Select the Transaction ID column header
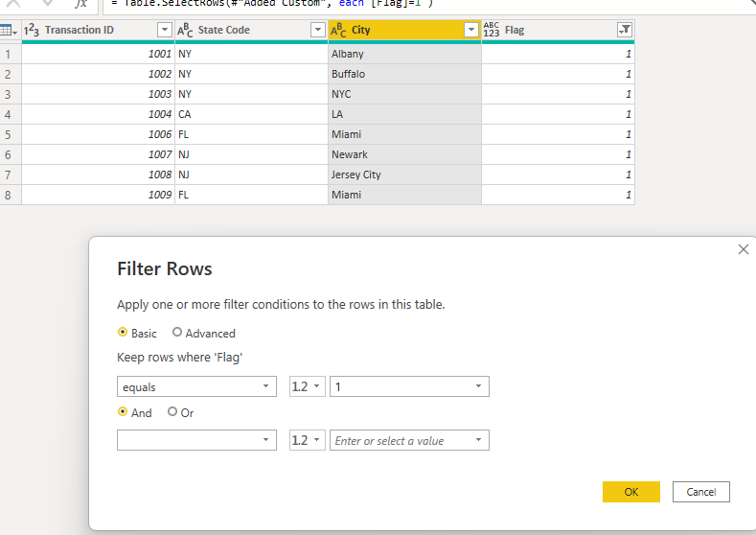The image size is (756, 535). (98, 30)
